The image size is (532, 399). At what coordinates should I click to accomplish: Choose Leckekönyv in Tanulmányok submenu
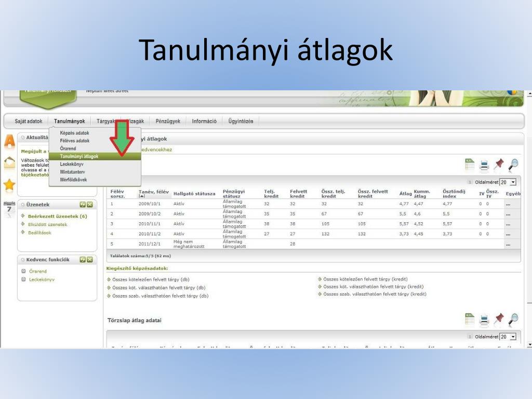click(x=72, y=164)
